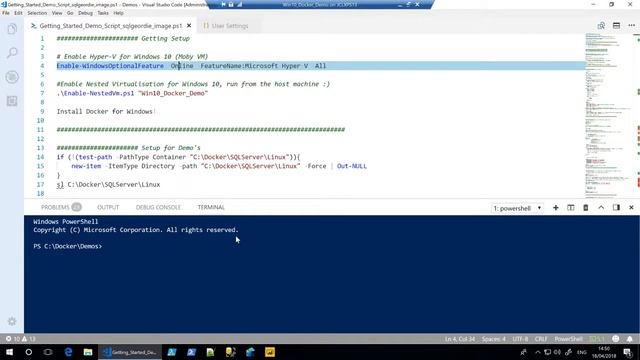
Task: Switch to the OUTPUT panel tab
Action: [x=108, y=207]
